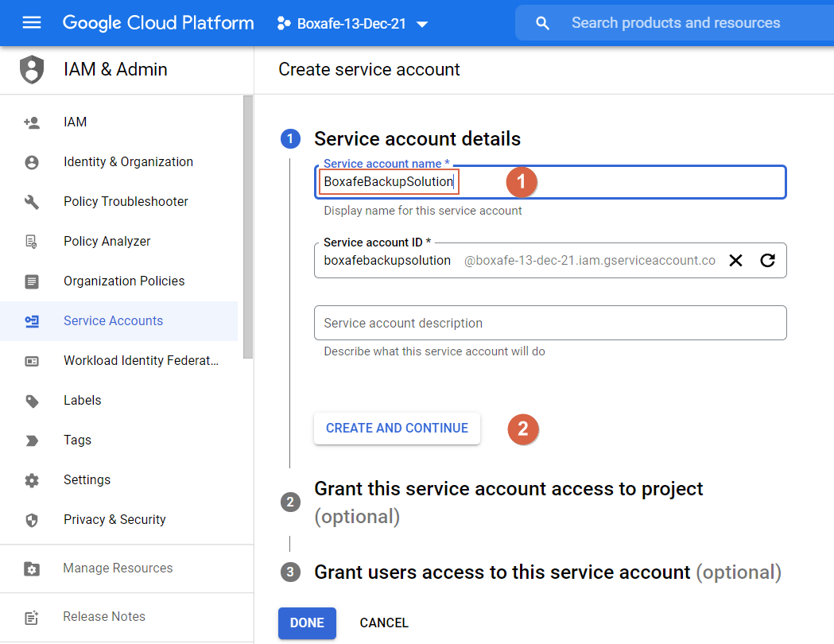Open the Boxafe-13-Dec-21 project selector dropdown
The image size is (834, 644).
point(352,24)
